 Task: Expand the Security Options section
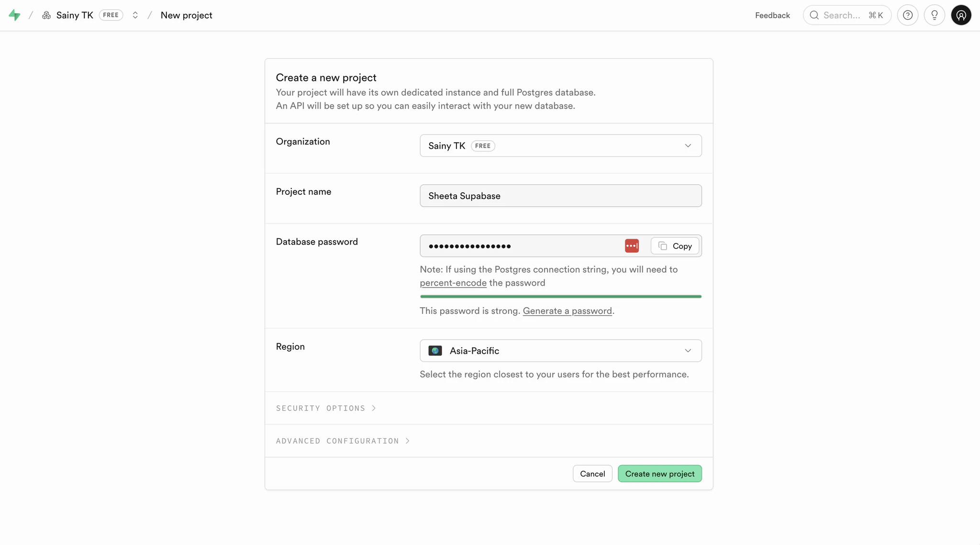(326, 408)
